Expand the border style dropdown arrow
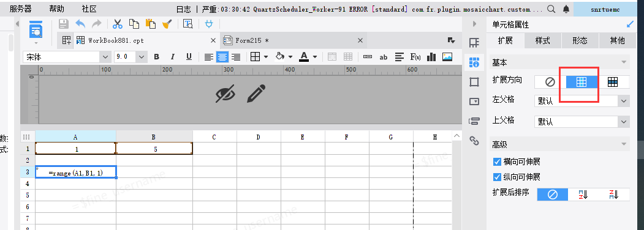This screenshot has height=230, width=644. coord(266,57)
